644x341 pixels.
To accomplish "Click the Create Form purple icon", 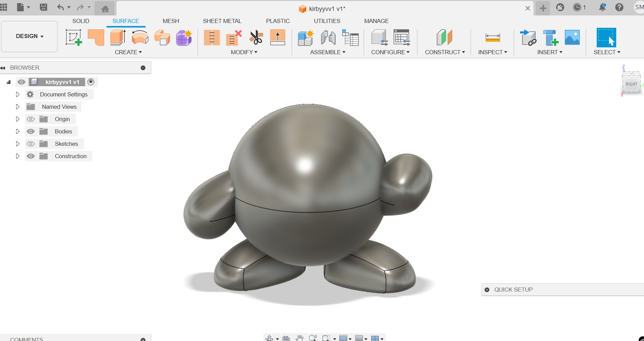I will pyautogui.click(x=184, y=37).
